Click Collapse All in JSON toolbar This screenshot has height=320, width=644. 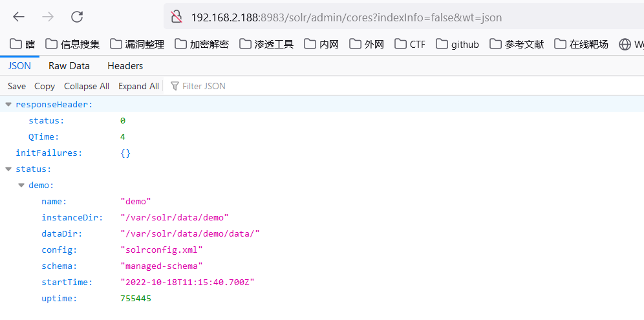click(x=87, y=86)
